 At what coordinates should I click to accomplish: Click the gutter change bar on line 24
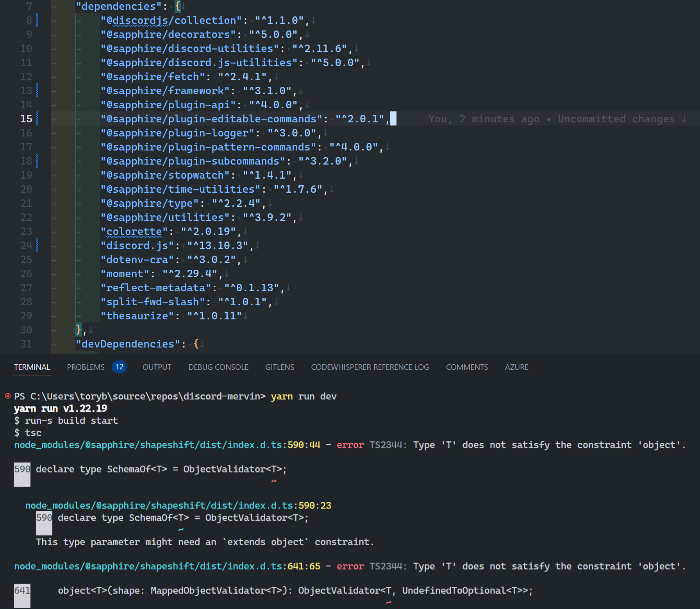pos(36,245)
